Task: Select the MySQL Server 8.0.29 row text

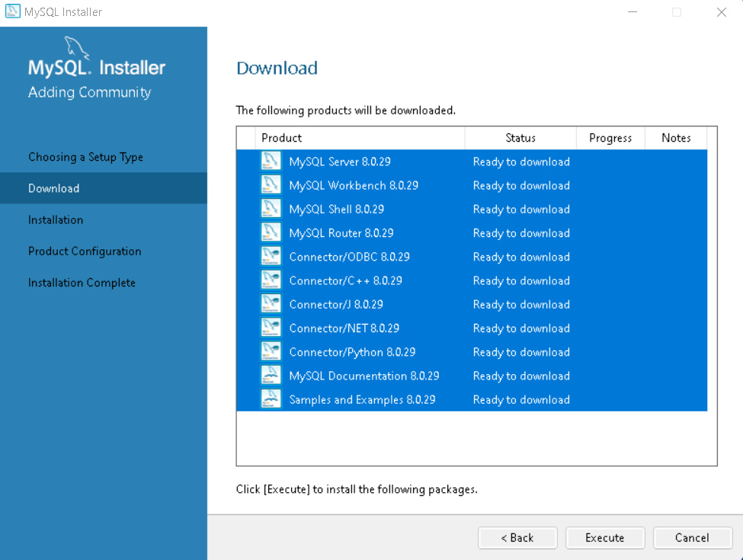Action: (340, 162)
